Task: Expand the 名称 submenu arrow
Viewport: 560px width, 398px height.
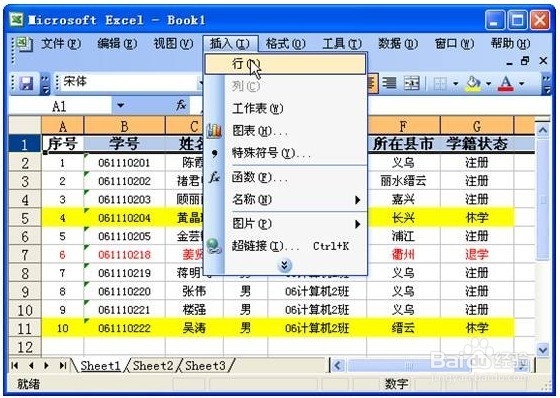Action: [358, 200]
